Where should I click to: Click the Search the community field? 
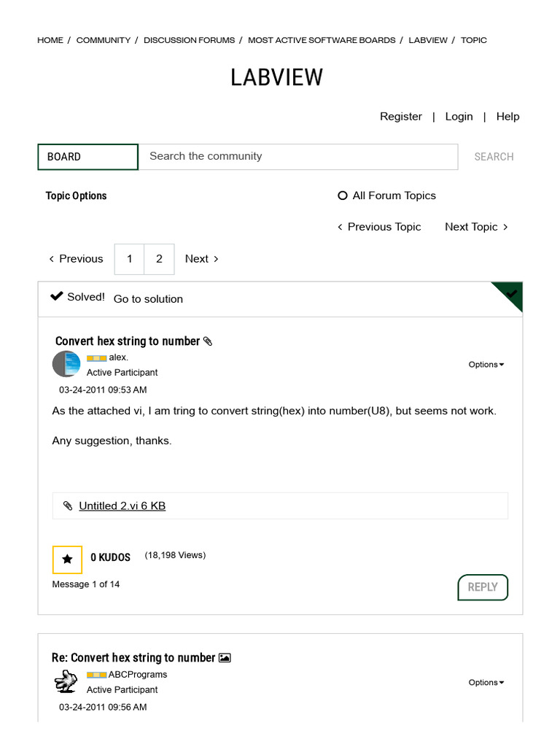click(x=297, y=157)
